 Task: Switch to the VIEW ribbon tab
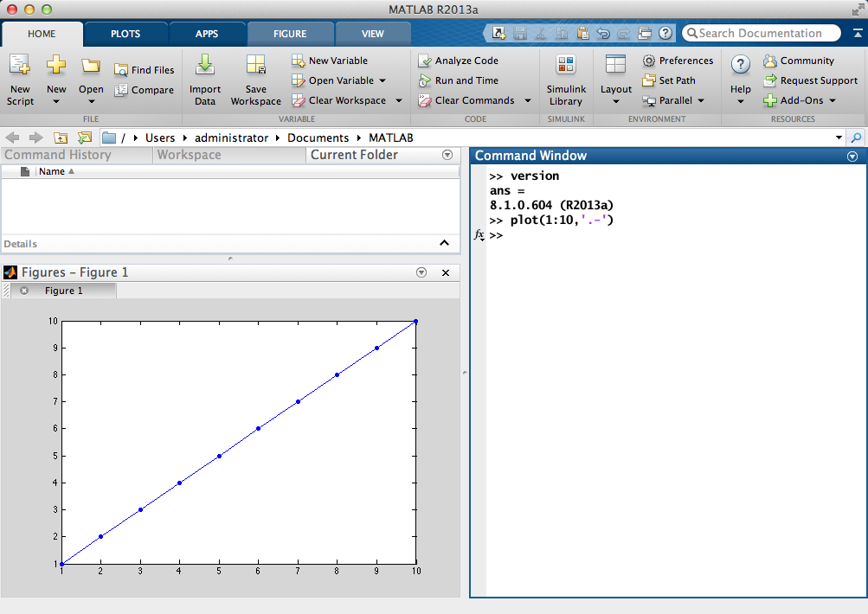tap(372, 34)
